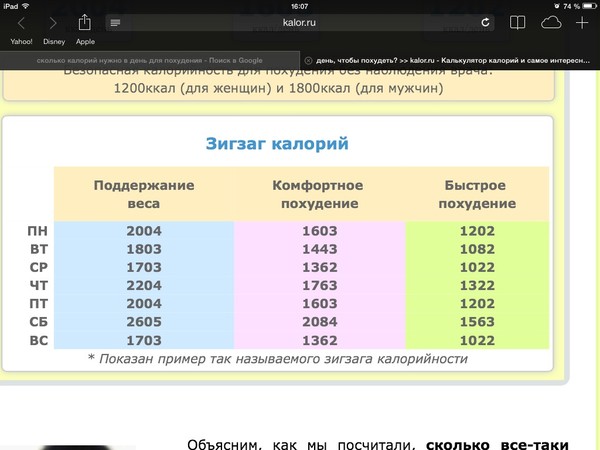The image size is (600, 450).
Task: Open the Apple bookmark
Action: pyautogui.click(x=85, y=42)
